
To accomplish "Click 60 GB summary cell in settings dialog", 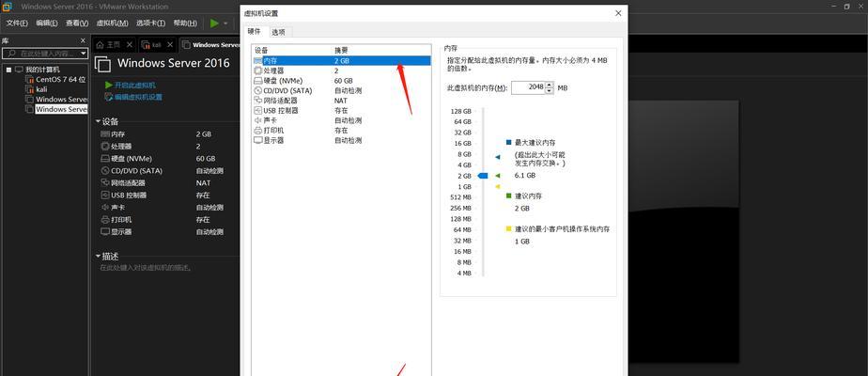I will [x=343, y=81].
